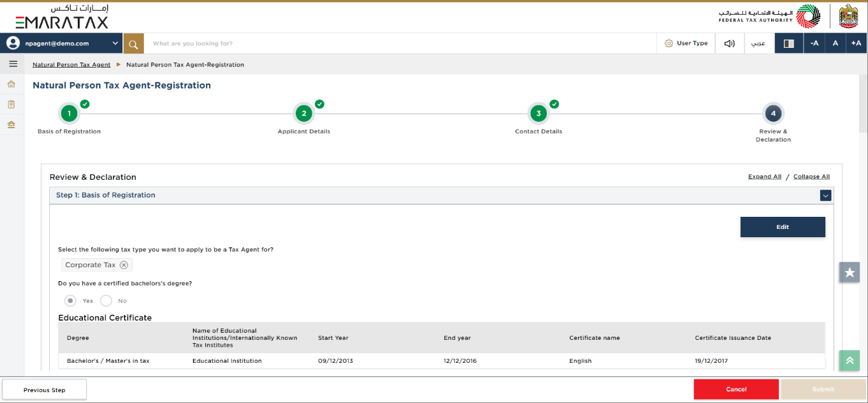The image size is (868, 403).
Task: Toggle the text-to-speech speaker icon
Action: tap(729, 43)
